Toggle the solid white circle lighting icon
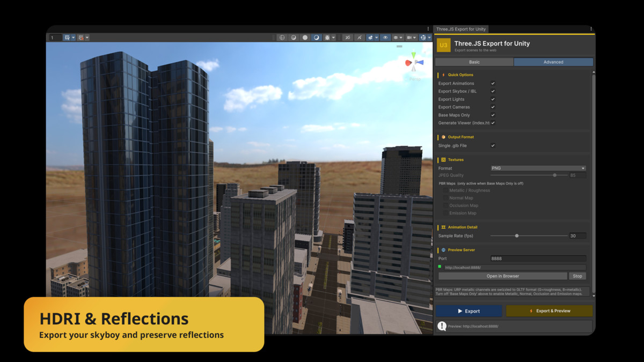Screen dimensions: 644x362 coord(305,38)
